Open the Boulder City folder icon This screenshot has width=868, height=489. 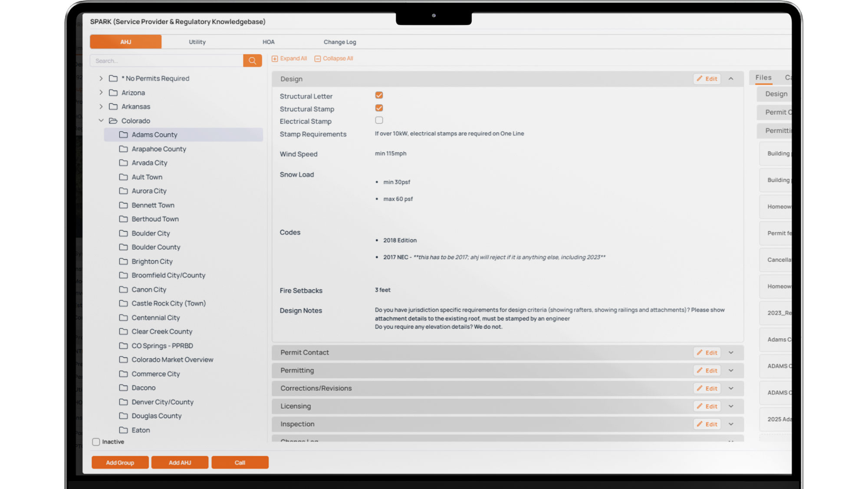tap(123, 233)
